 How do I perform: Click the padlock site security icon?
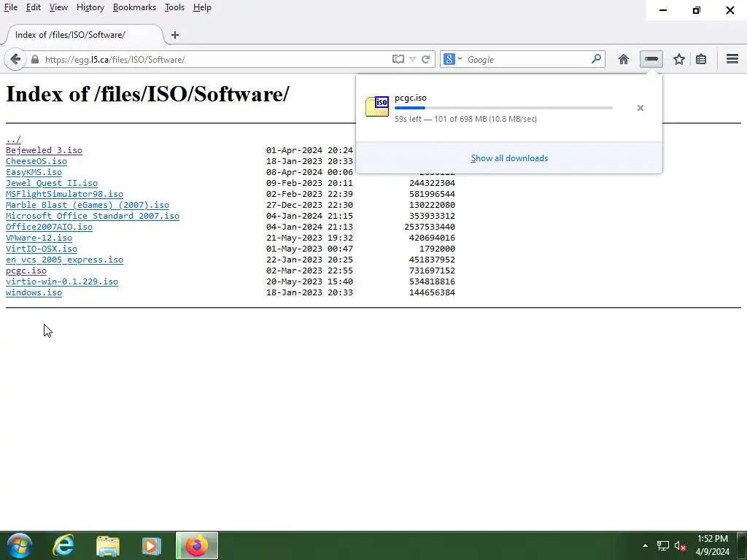point(35,60)
